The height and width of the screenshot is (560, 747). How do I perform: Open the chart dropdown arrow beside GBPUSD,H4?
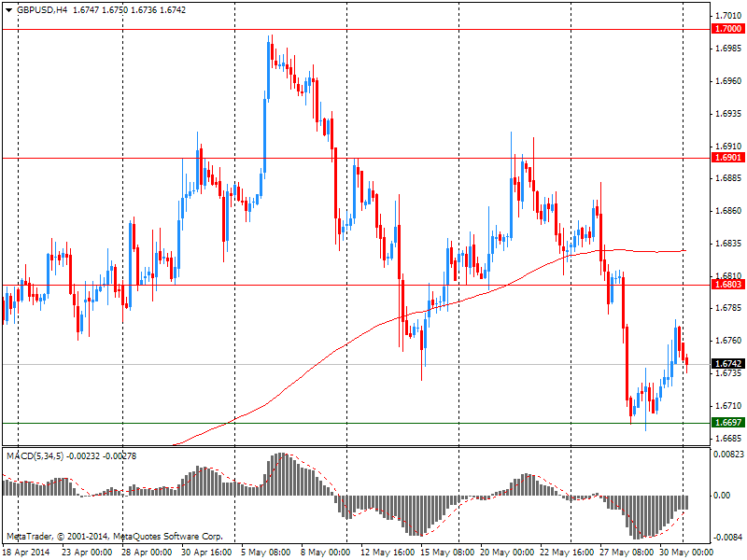click(x=8, y=10)
